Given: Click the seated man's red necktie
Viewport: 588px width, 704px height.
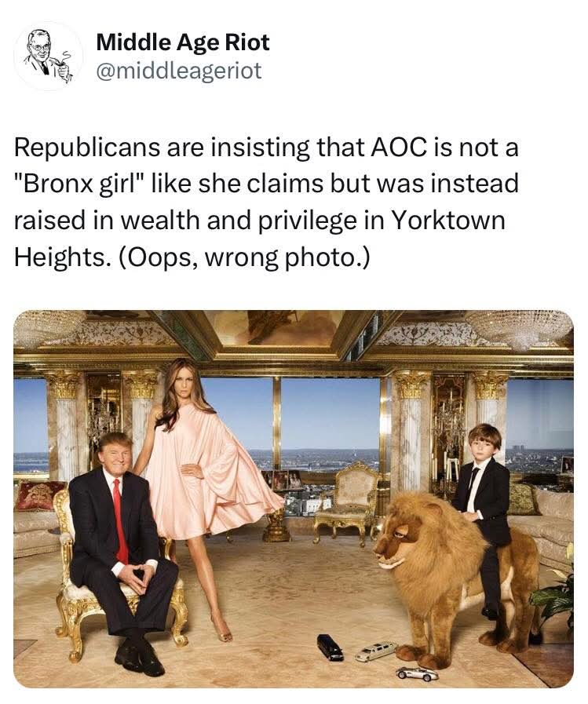Looking at the screenshot, I should (x=120, y=520).
